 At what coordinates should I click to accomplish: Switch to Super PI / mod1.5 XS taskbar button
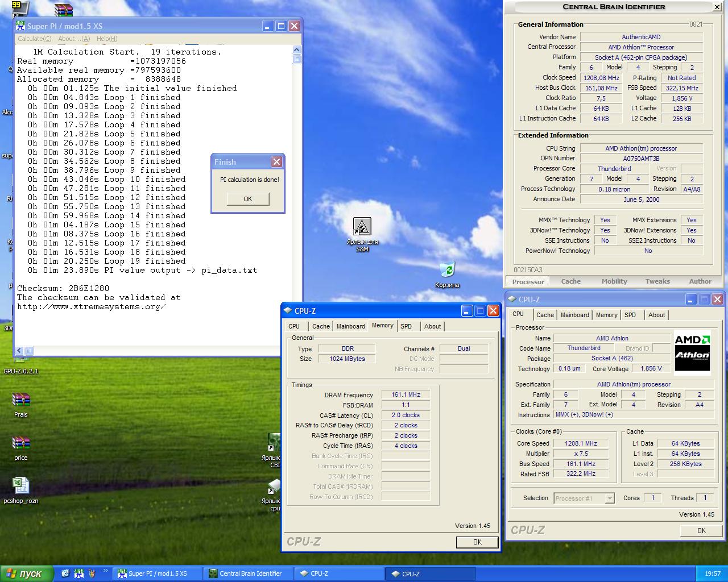158,573
